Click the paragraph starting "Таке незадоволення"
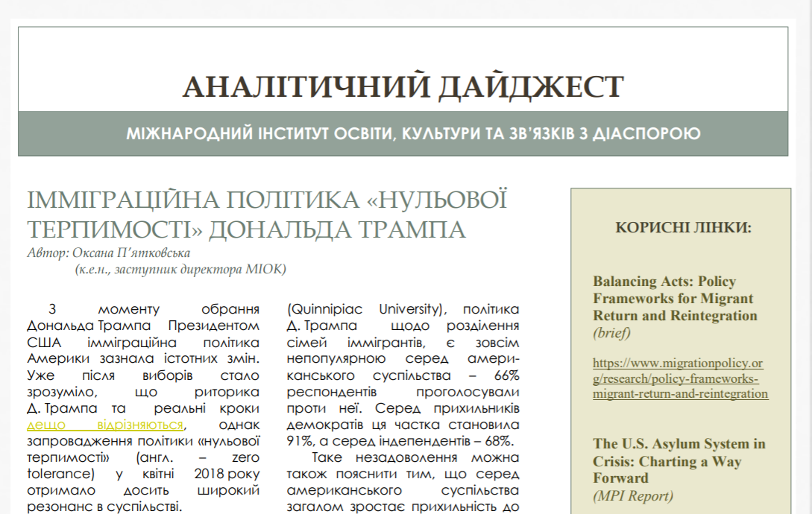 pos(403,457)
